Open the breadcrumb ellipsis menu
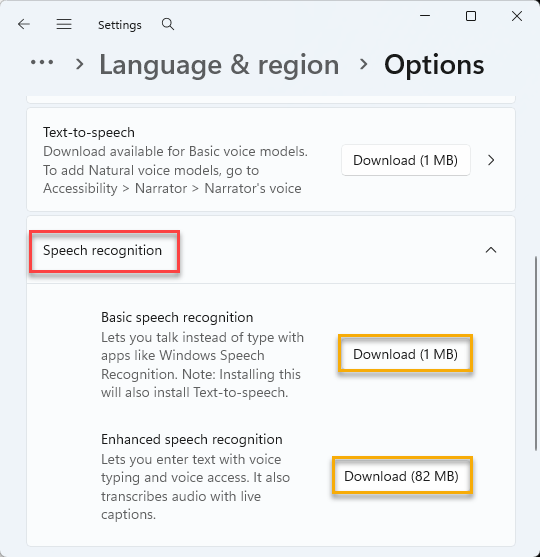Image resolution: width=540 pixels, height=557 pixels. 42,63
